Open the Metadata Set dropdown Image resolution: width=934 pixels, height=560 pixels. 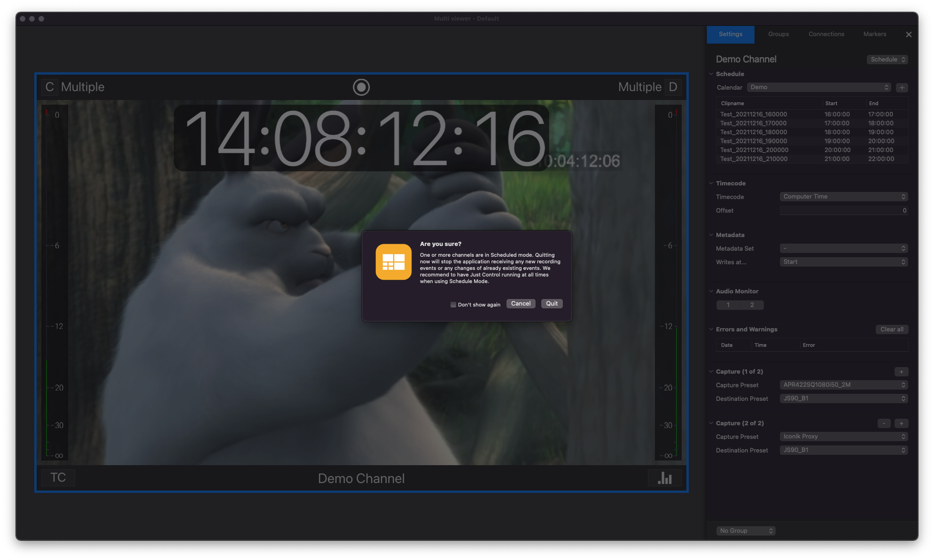click(x=844, y=248)
